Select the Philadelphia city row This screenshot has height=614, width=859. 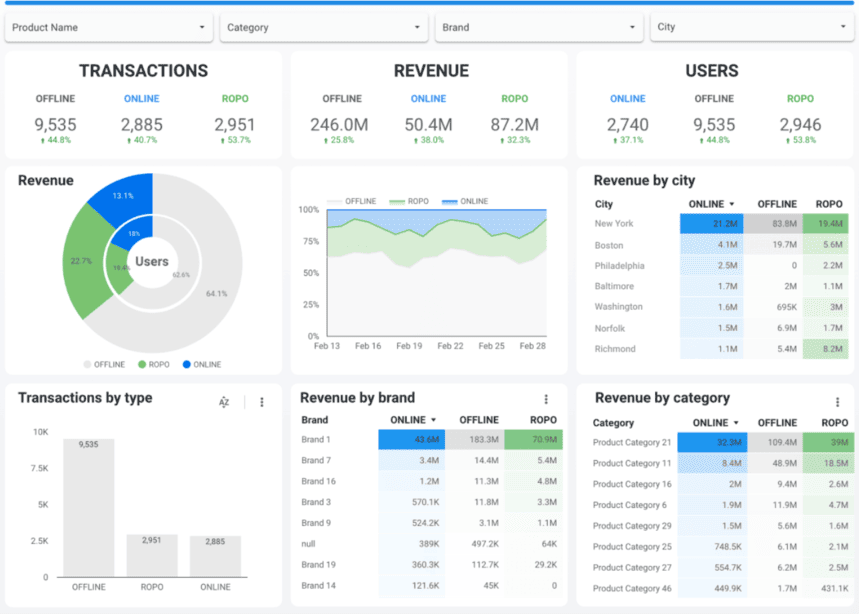pos(720,266)
